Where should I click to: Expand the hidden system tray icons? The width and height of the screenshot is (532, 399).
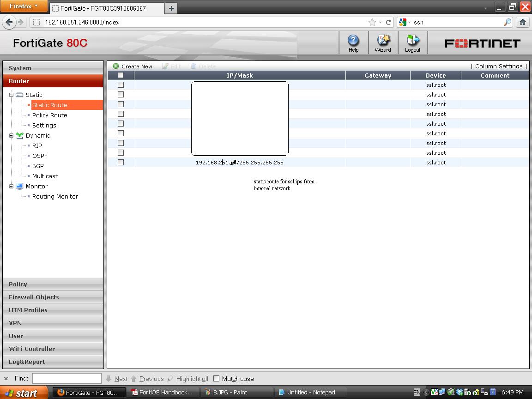426,393
